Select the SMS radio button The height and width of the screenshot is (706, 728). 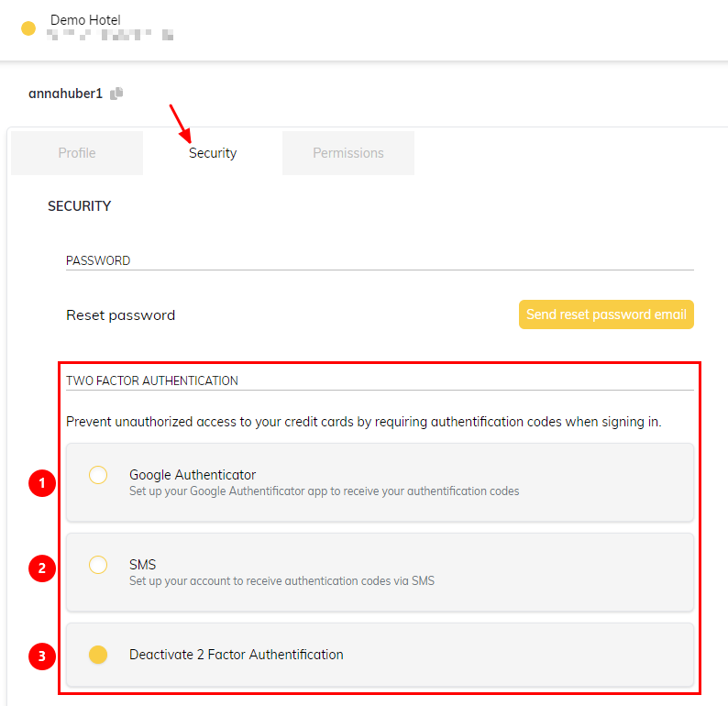(x=98, y=565)
